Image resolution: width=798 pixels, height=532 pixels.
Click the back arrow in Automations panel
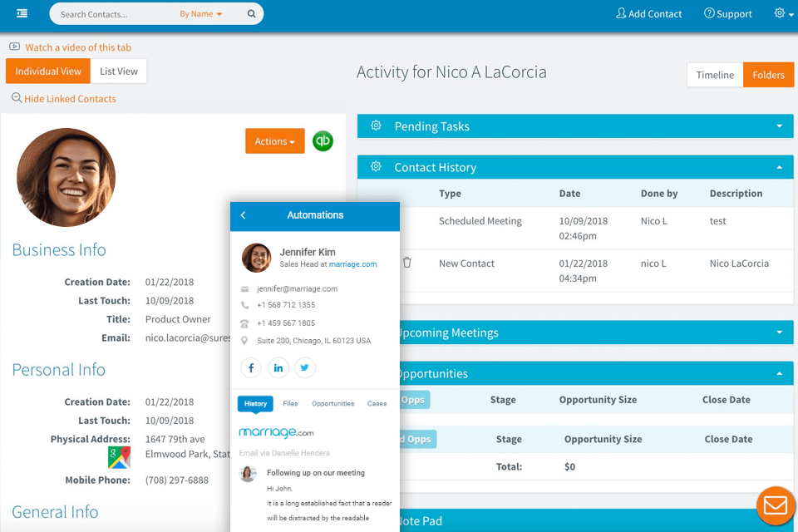(x=244, y=215)
